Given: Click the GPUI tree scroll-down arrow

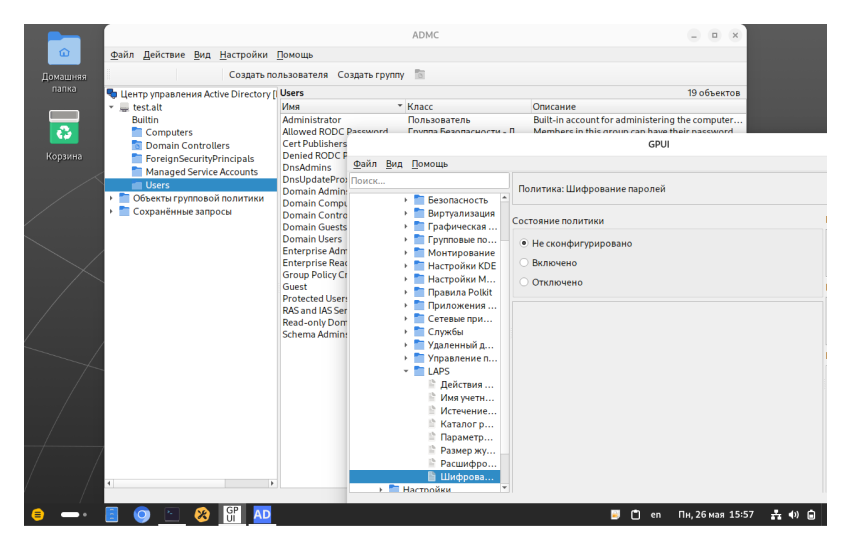Looking at the screenshot, I should tap(504, 488).
